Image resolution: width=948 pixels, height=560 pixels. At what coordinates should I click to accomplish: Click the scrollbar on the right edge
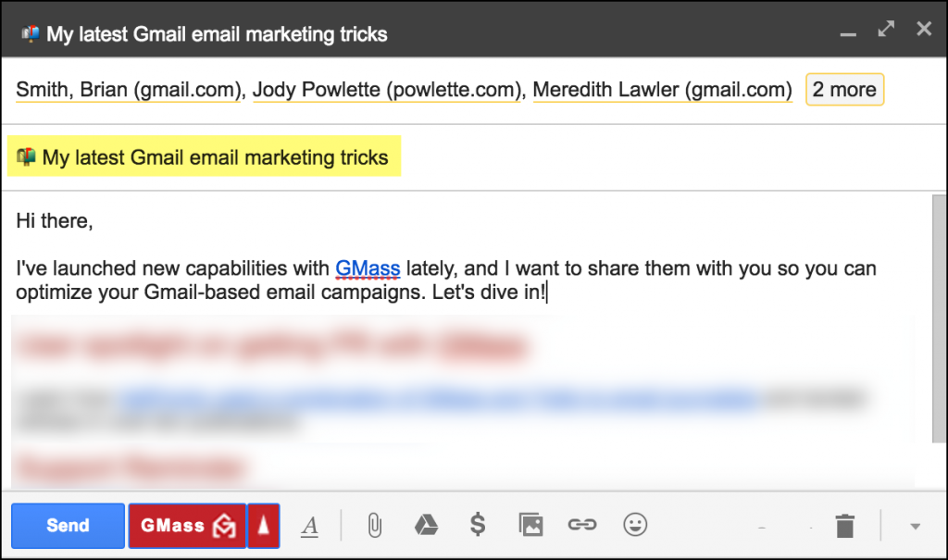(934, 315)
